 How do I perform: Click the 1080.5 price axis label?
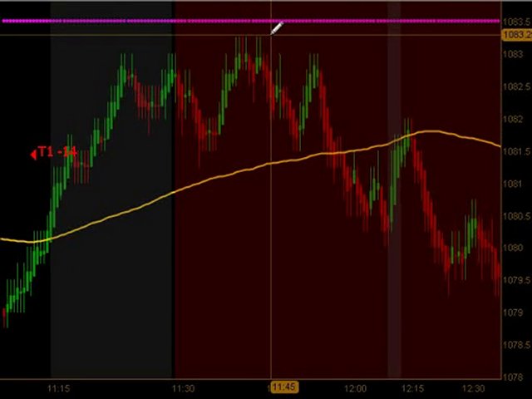pos(516,216)
